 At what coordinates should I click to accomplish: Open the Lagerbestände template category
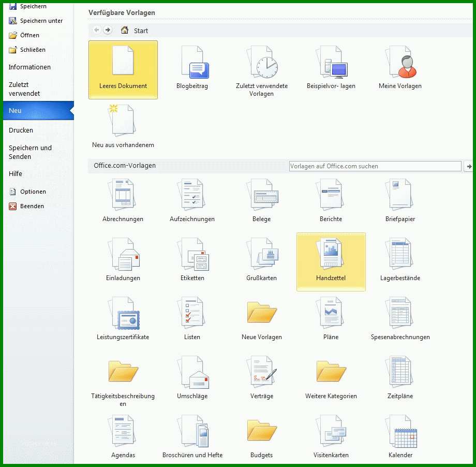(x=400, y=260)
